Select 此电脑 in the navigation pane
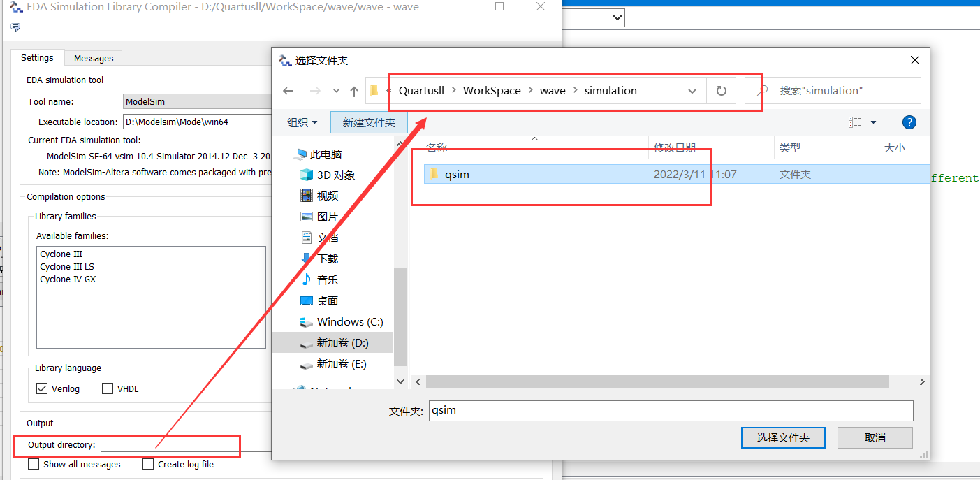Viewport: 980px width, 480px height. [x=325, y=154]
